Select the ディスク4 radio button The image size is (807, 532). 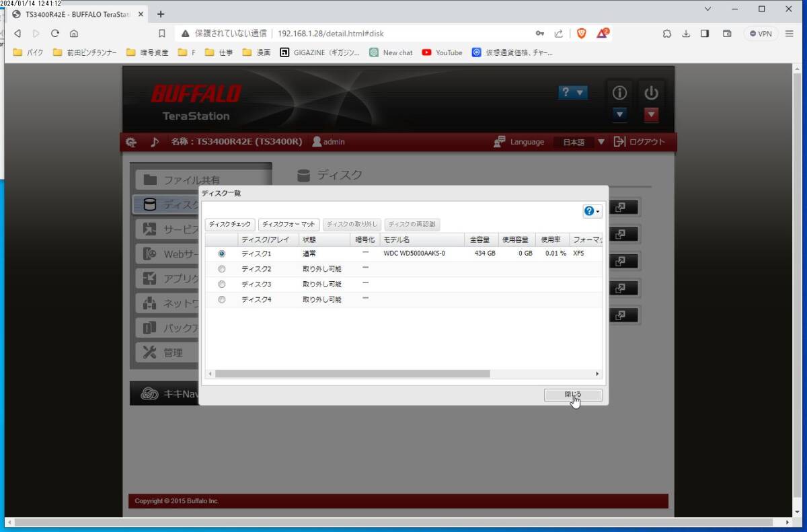pyautogui.click(x=222, y=300)
